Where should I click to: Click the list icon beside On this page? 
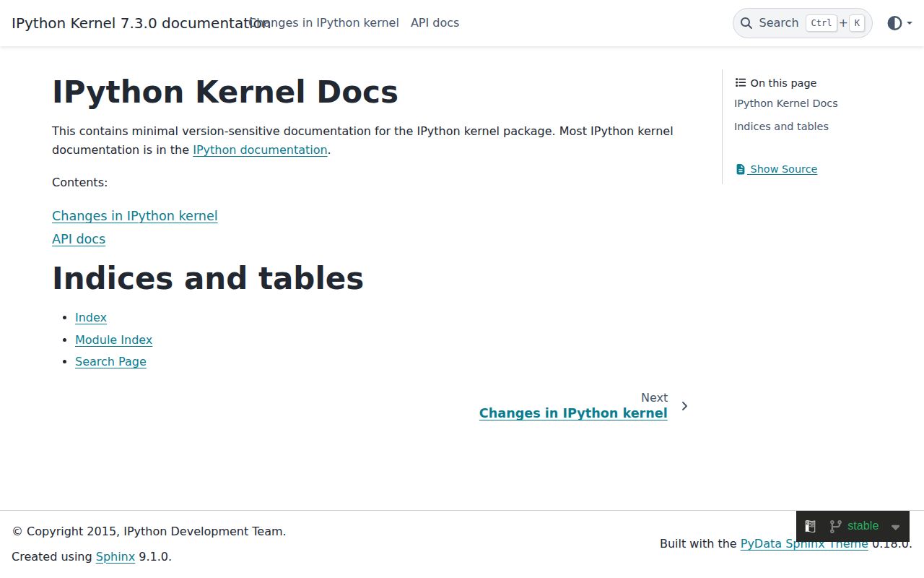741,82
